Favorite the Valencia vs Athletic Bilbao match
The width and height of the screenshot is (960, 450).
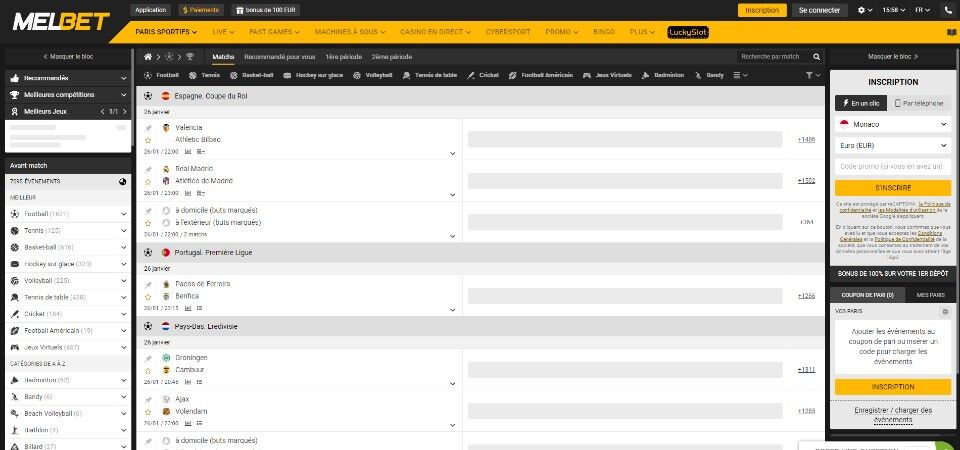[148, 140]
